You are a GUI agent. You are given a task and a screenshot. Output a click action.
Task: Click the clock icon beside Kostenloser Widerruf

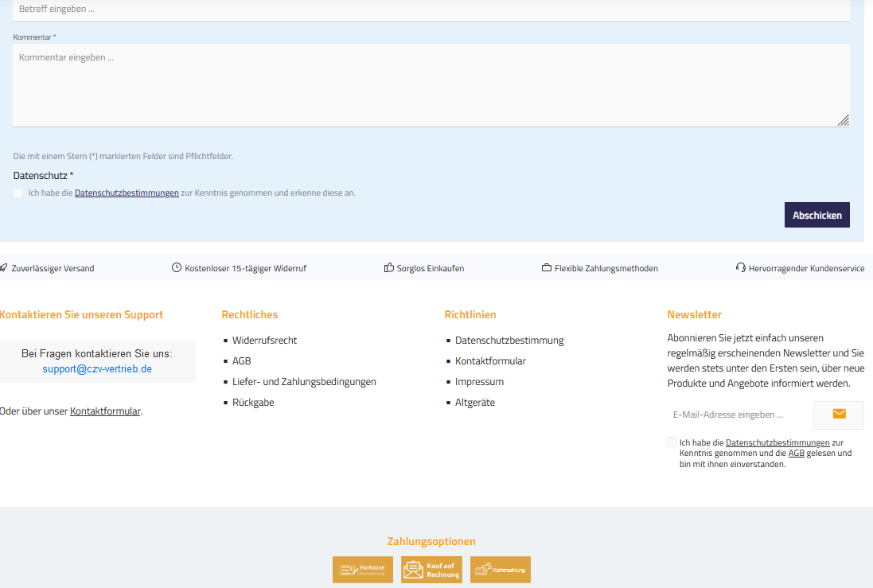[177, 268]
